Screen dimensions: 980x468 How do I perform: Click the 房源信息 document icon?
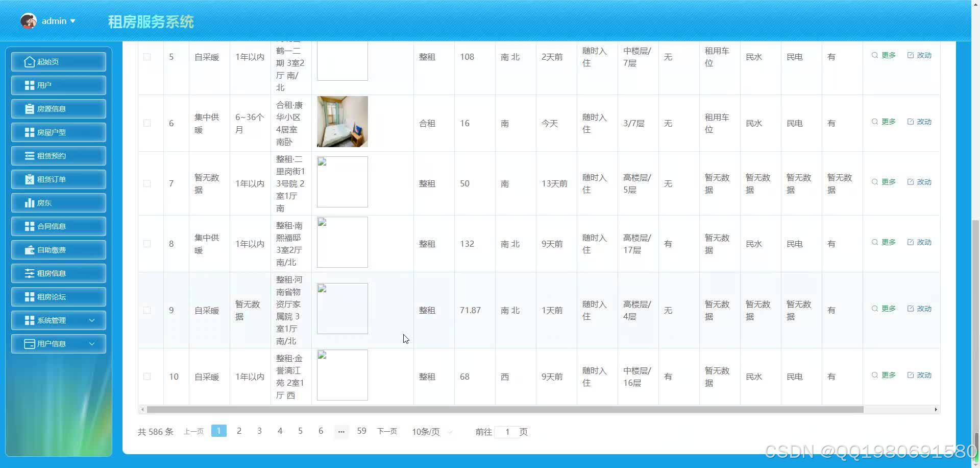pyautogui.click(x=29, y=108)
